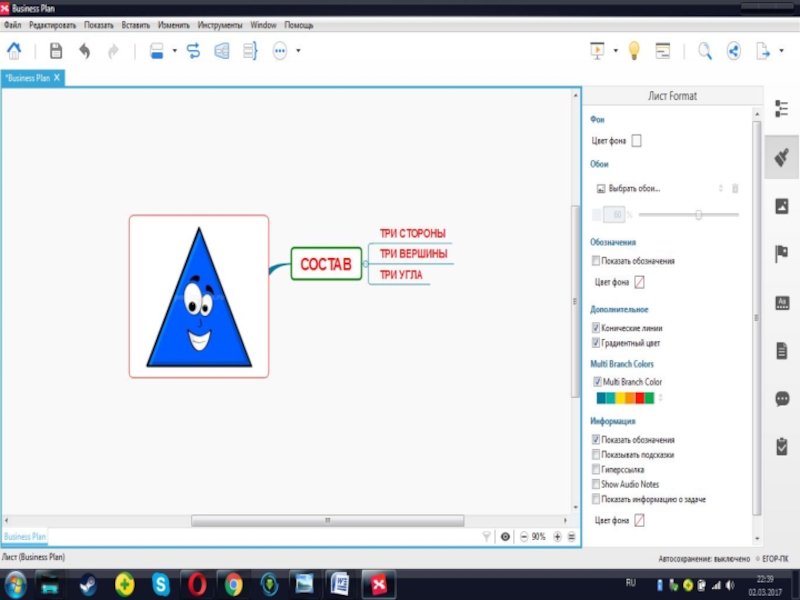800x600 pixels.
Task: Expand the Выбрать обои wallpaper dropdown
Action: coord(720,188)
